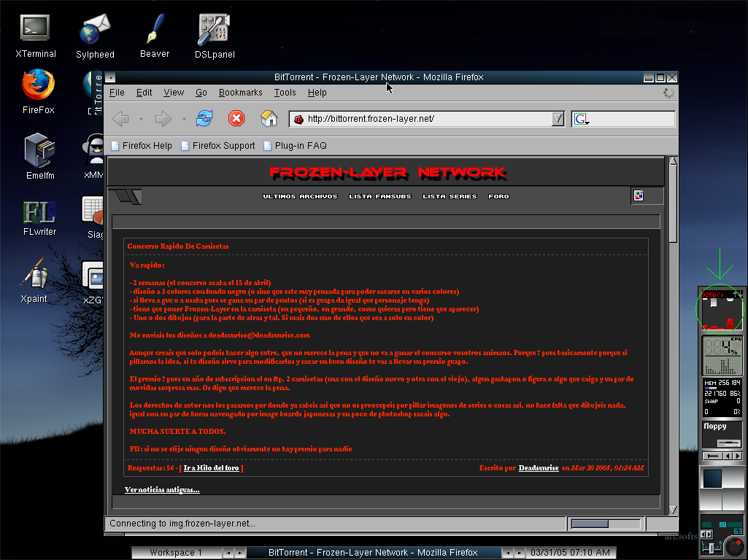
Task: Open the Deadsunrise author link
Action: pos(539,468)
